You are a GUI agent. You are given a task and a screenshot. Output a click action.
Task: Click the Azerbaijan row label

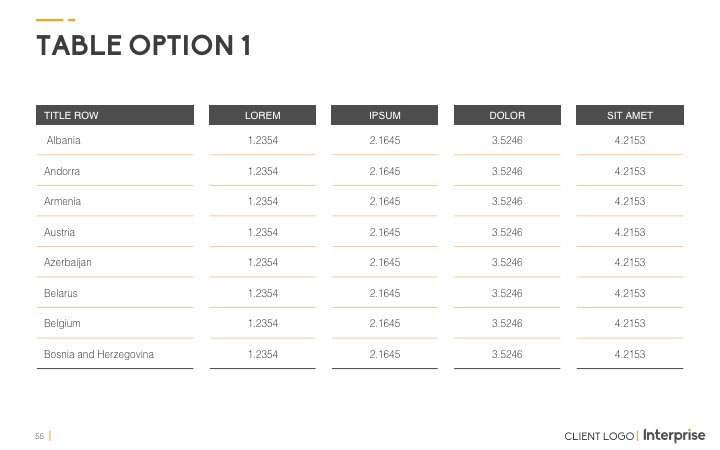pos(68,263)
